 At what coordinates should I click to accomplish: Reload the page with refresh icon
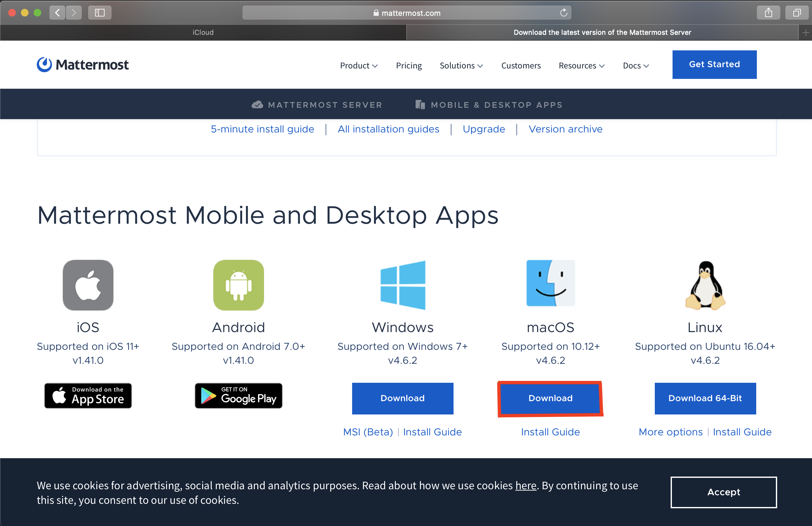[563, 13]
